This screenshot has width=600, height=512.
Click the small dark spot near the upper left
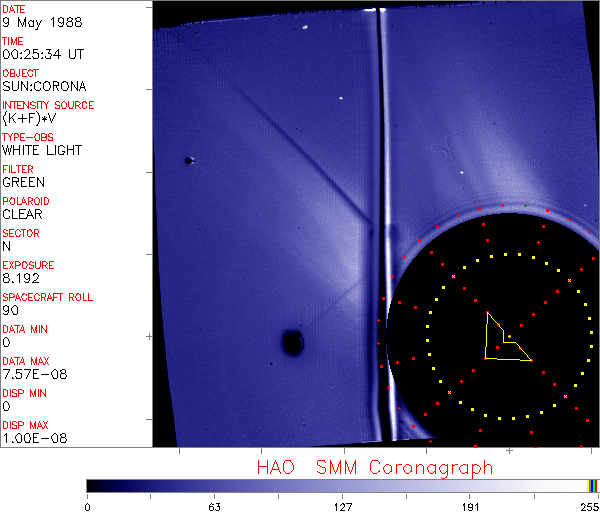pos(188,160)
